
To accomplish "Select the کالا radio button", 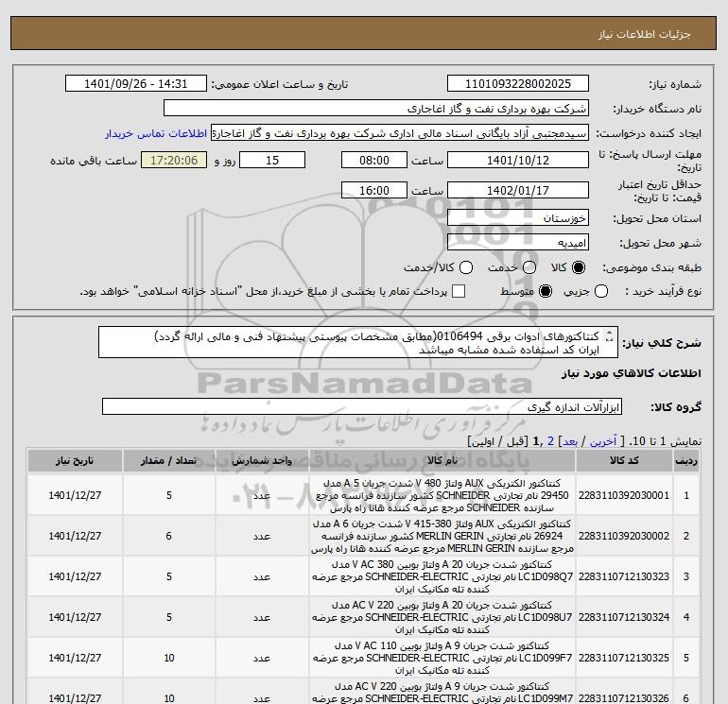I will (x=579, y=267).
